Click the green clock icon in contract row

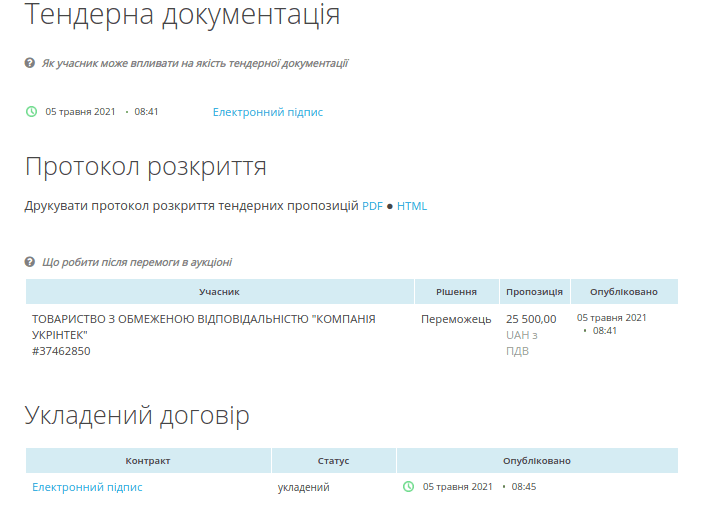pyautogui.click(x=408, y=487)
